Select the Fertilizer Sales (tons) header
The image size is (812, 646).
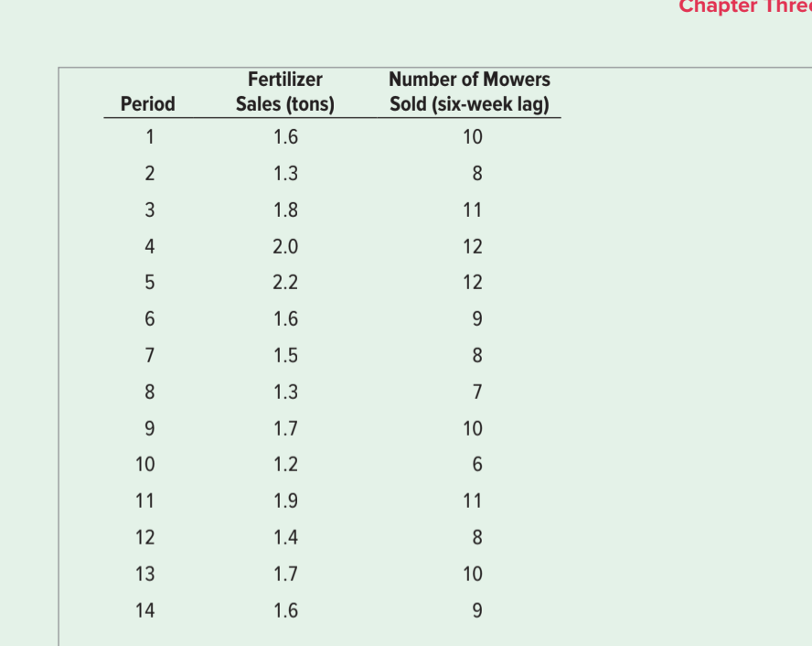coord(285,92)
